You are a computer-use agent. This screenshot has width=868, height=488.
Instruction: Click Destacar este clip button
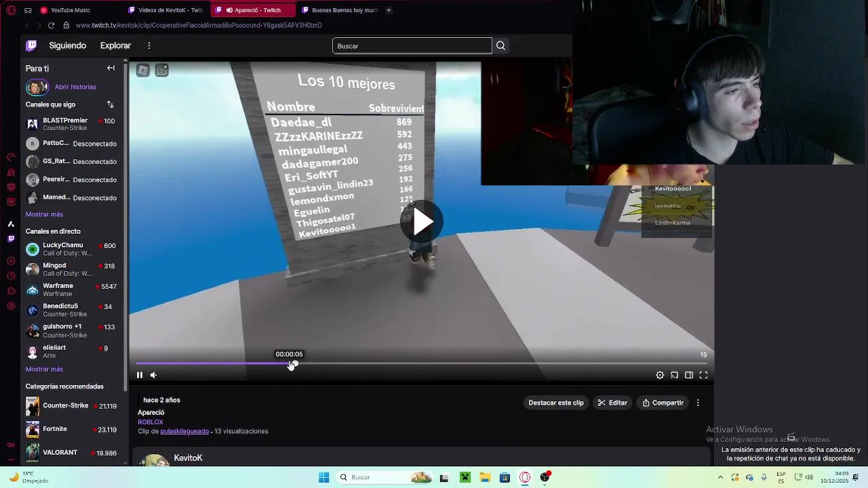point(556,403)
